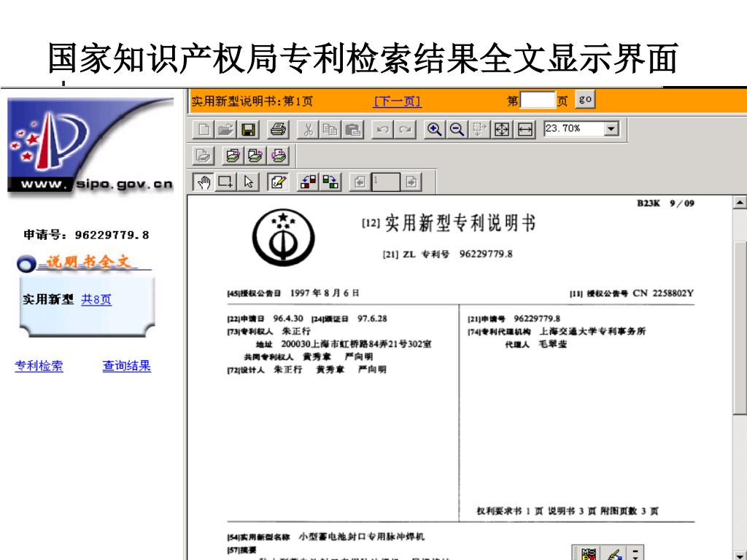Click the Undo arrow icon
Image resolution: width=747 pixels, height=560 pixels.
click(382, 130)
